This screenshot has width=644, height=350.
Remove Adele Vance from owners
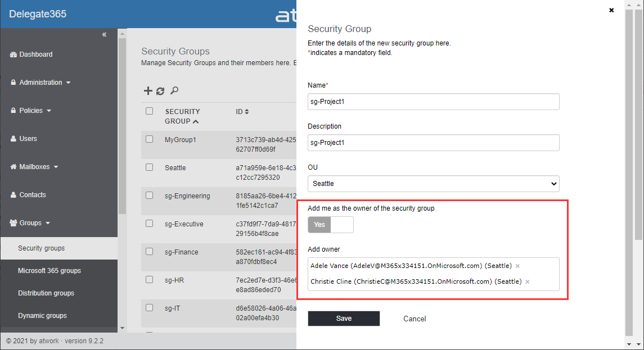point(517,266)
